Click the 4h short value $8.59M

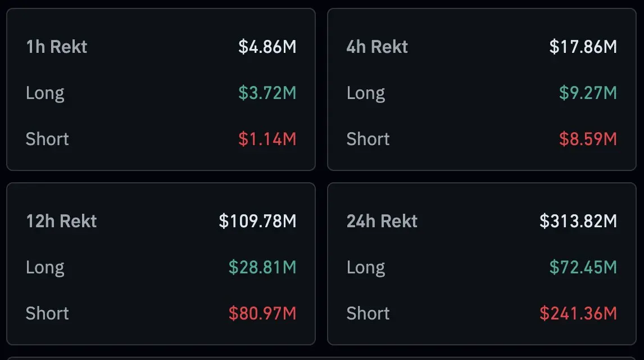588,139
